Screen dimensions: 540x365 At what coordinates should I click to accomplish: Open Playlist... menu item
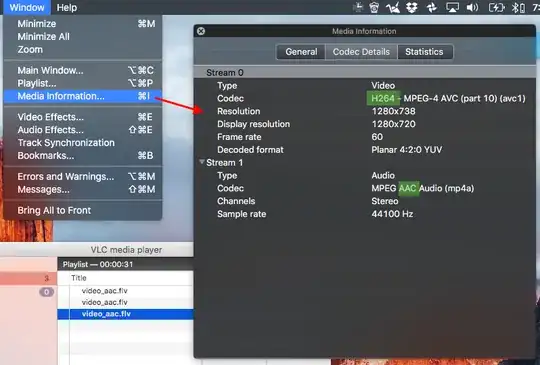coord(83,83)
